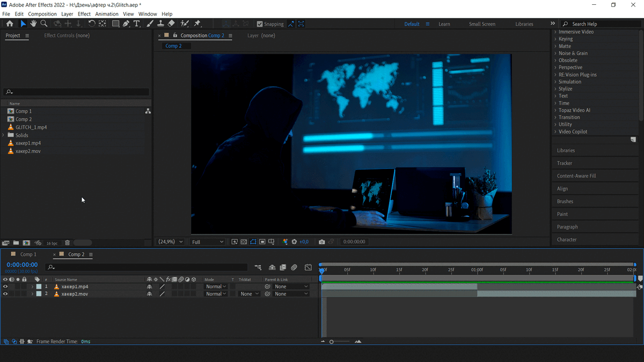Image resolution: width=644 pixels, height=362 pixels.
Task: Expand the Noise & Grain effects category
Action: pos(555,53)
